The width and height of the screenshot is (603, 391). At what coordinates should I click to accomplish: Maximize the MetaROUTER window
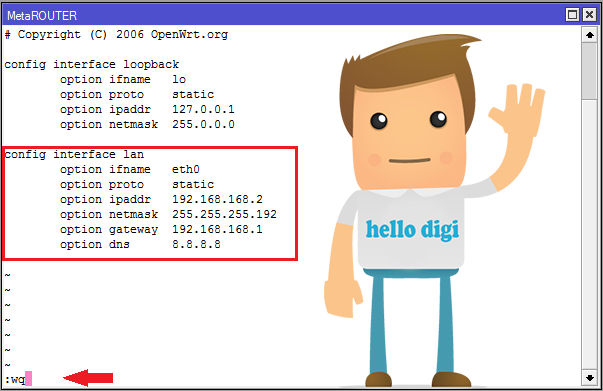click(572, 15)
